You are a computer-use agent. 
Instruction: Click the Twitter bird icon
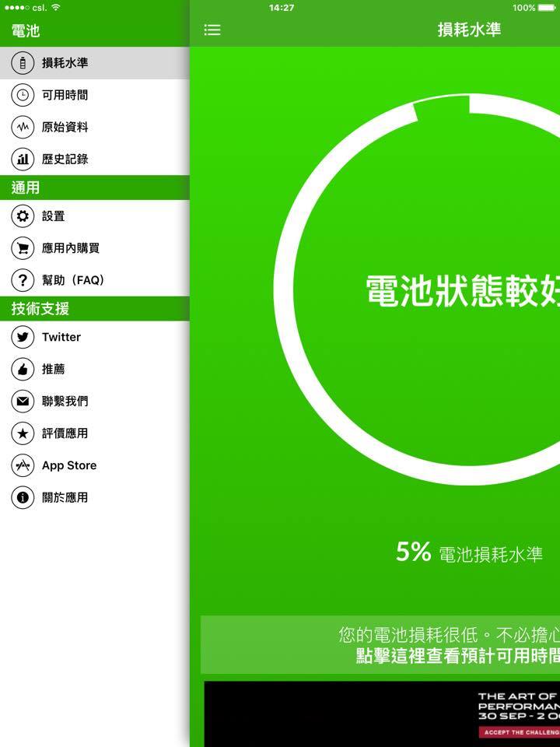[23, 337]
